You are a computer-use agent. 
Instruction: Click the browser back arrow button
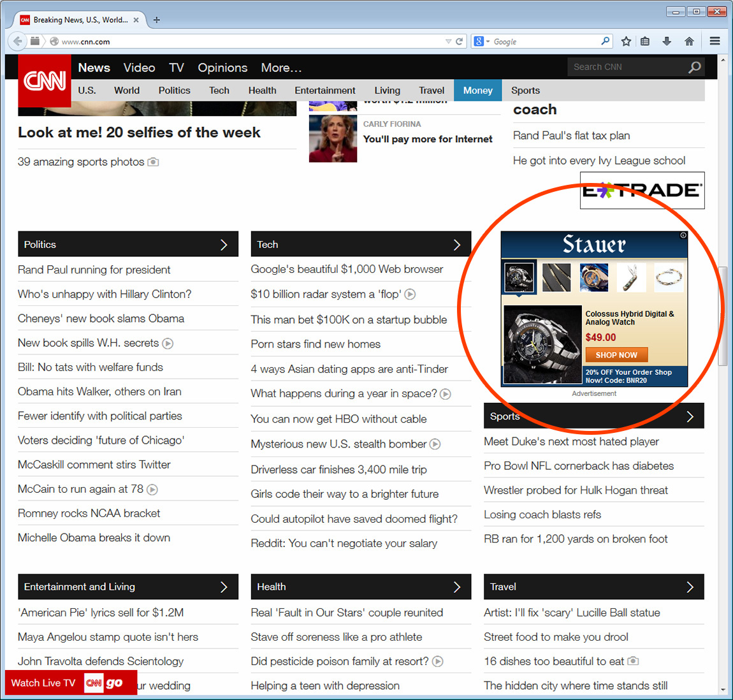pyautogui.click(x=18, y=41)
